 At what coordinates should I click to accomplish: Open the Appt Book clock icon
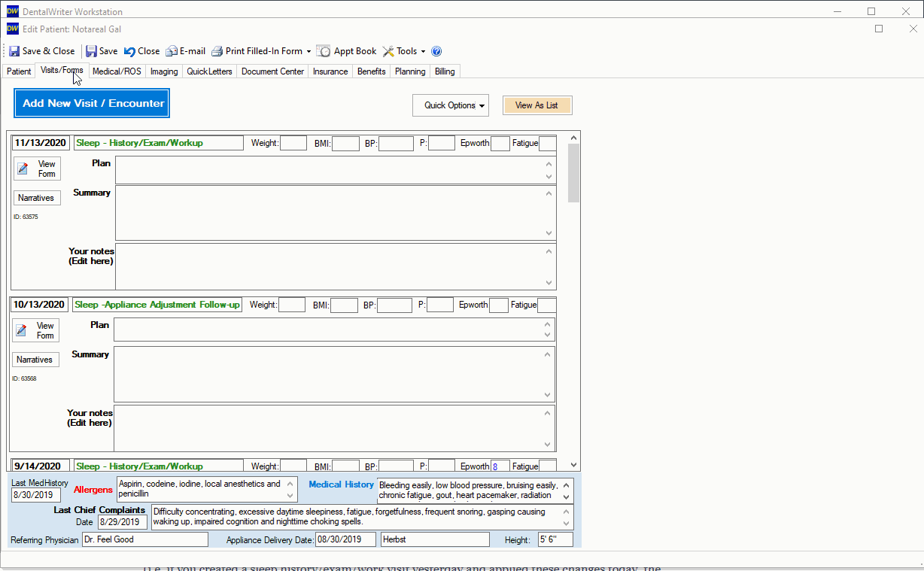pyautogui.click(x=324, y=51)
